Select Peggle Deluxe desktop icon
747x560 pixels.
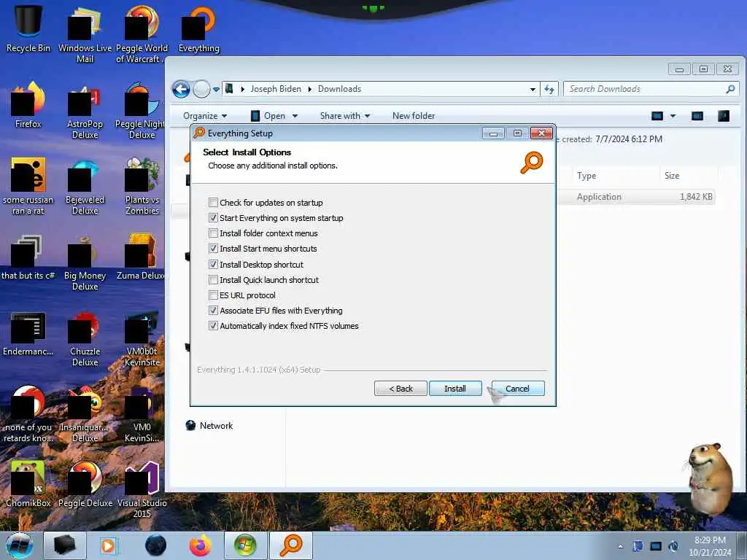[x=85, y=484]
